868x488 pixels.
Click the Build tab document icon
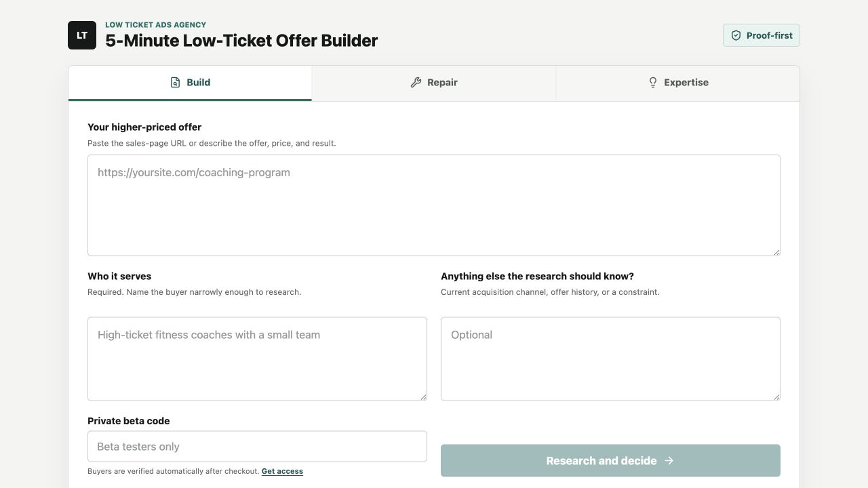175,83
